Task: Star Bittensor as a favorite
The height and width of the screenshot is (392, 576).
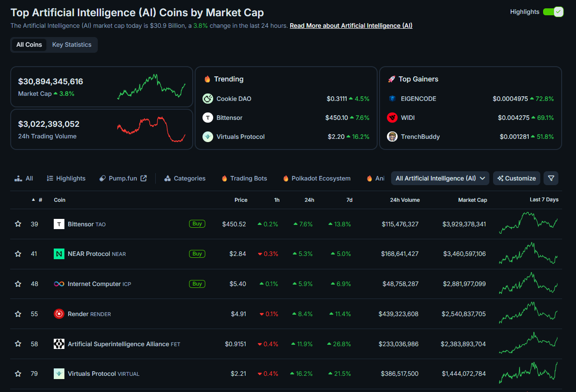Action: click(18, 224)
